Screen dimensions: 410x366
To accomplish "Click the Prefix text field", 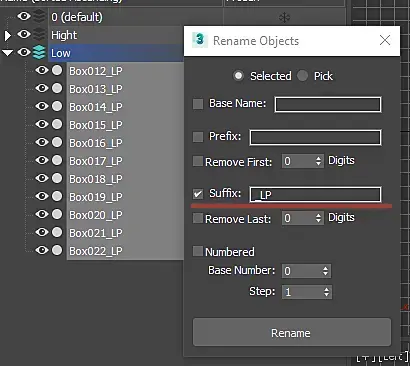I will [315, 137].
